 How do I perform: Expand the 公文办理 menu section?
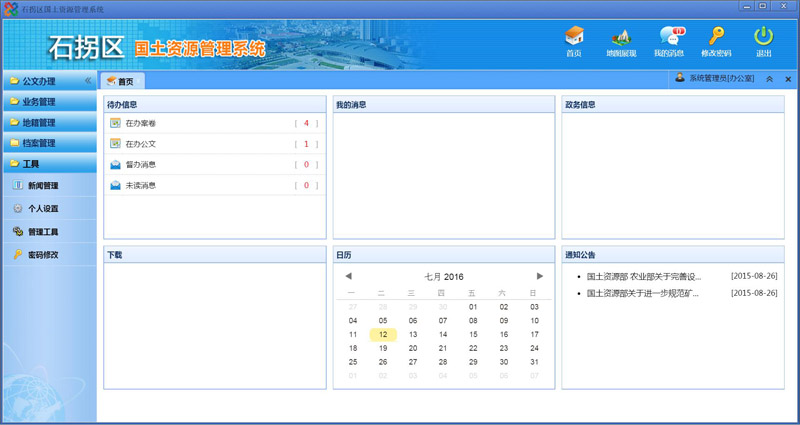pos(49,81)
